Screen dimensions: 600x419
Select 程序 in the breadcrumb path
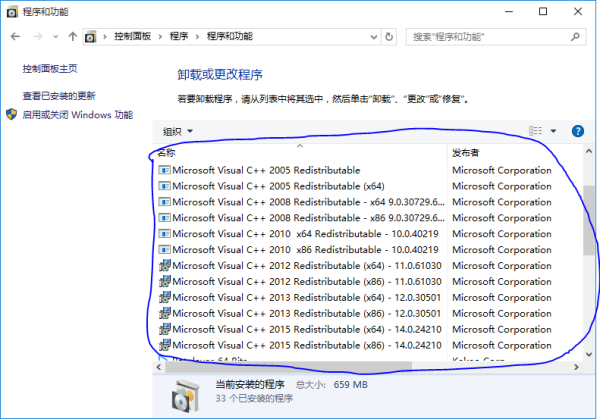[x=179, y=37]
